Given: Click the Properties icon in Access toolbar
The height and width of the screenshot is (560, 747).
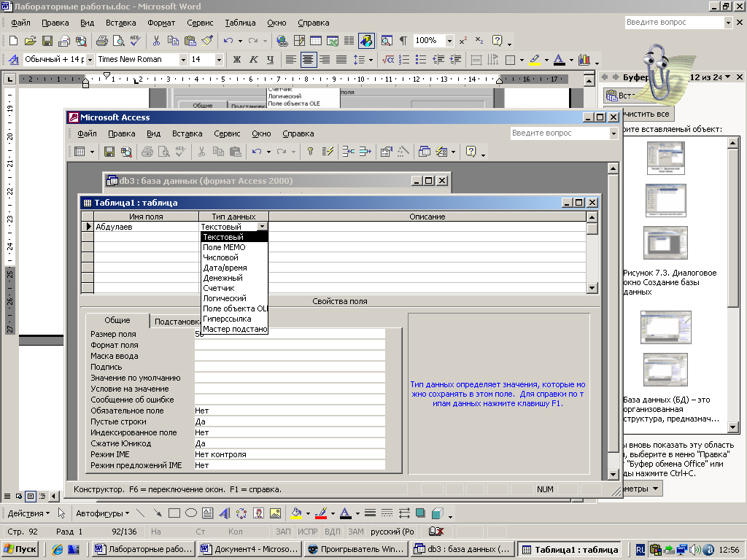Looking at the screenshot, I should (386, 152).
